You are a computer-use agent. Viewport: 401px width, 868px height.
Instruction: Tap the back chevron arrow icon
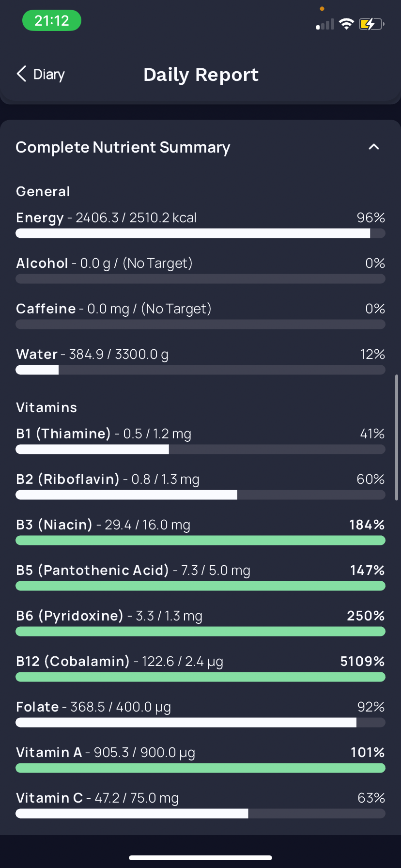pyautogui.click(x=21, y=74)
